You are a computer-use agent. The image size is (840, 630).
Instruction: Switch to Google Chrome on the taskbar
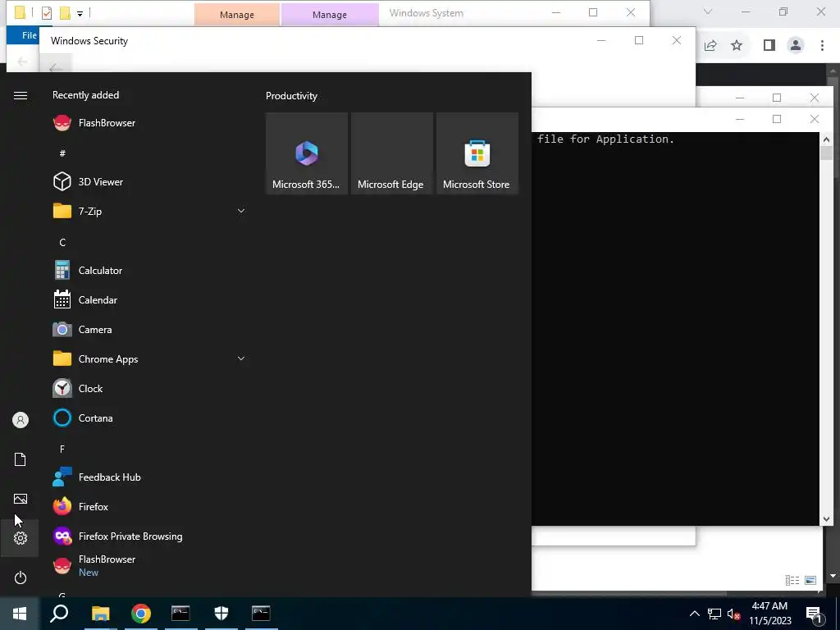click(141, 614)
